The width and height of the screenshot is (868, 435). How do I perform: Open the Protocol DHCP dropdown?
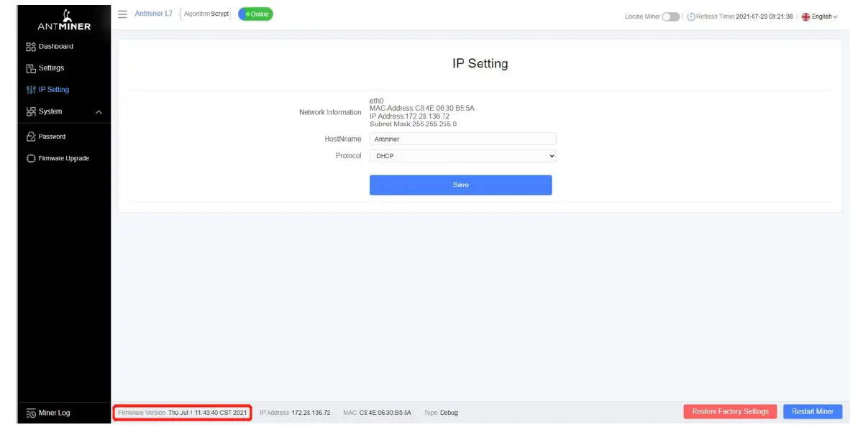pyautogui.click(x=463, y=156)
